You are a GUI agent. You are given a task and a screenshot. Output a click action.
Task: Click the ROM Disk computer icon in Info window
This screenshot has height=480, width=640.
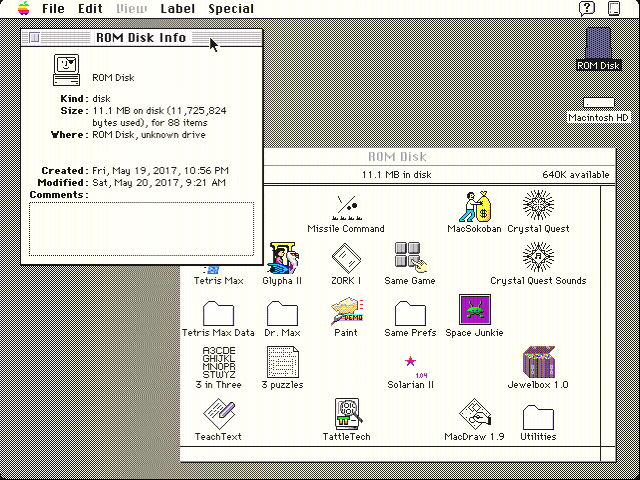coord(66,70)
